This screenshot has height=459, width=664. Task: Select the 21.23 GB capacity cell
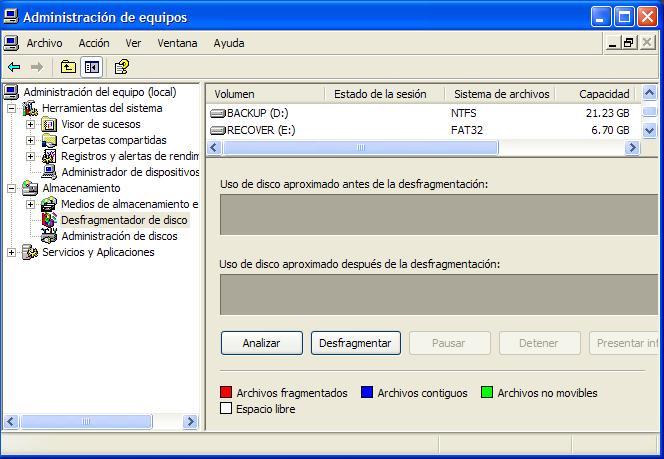click(x=607, y=113)
